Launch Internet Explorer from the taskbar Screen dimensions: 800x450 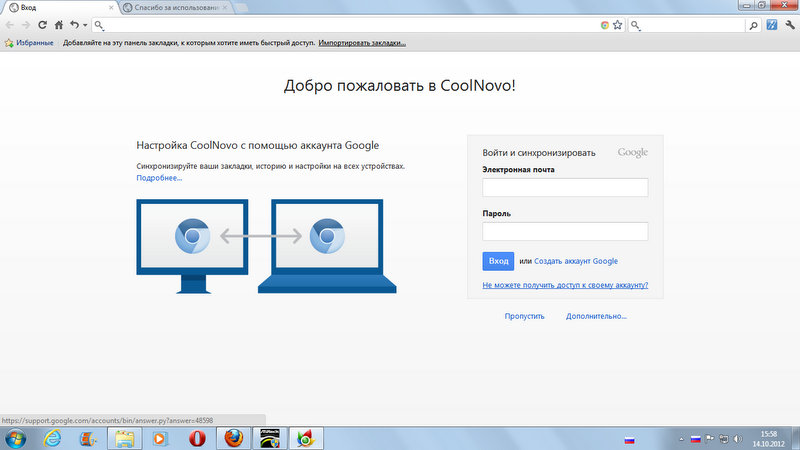pyautogui.click(x=53, y=438)
